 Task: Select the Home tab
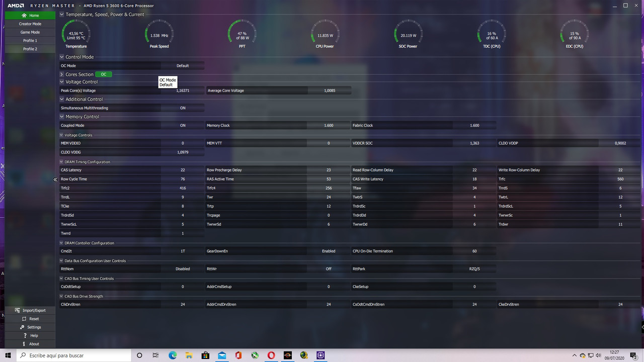(30, 16)
